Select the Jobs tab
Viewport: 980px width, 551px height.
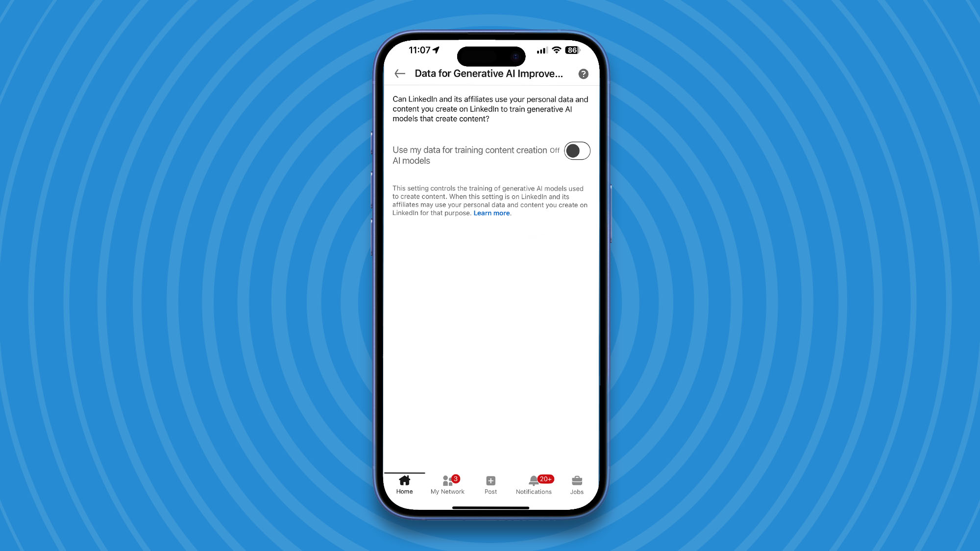(x=576, y=483)
